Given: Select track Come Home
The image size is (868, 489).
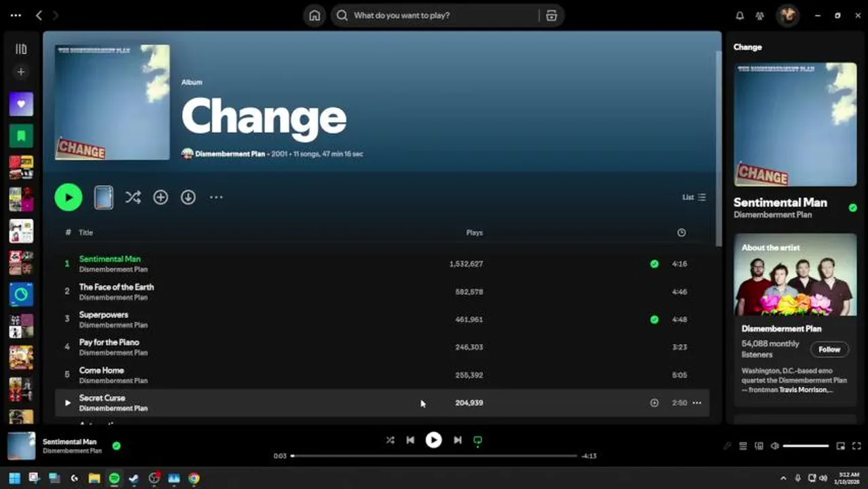Looking at the screenshot, I should pos(382,375).
